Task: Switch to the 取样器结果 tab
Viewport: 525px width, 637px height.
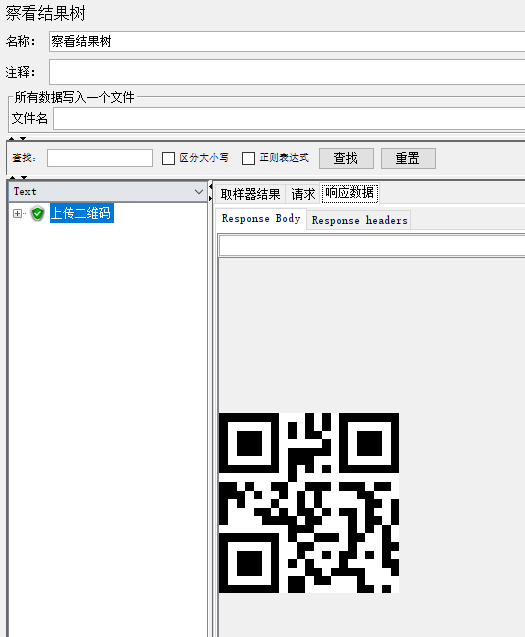Action: (x=250, y=194)
